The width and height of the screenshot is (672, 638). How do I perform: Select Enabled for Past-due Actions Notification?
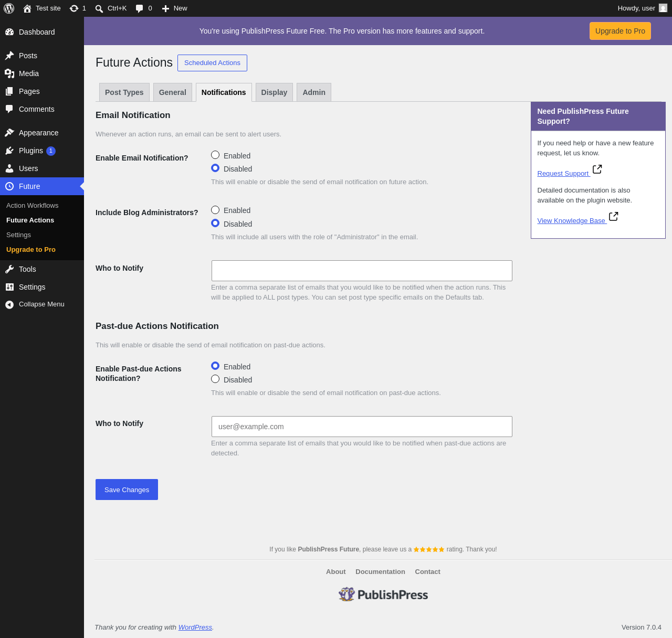(x=215, y=366)
